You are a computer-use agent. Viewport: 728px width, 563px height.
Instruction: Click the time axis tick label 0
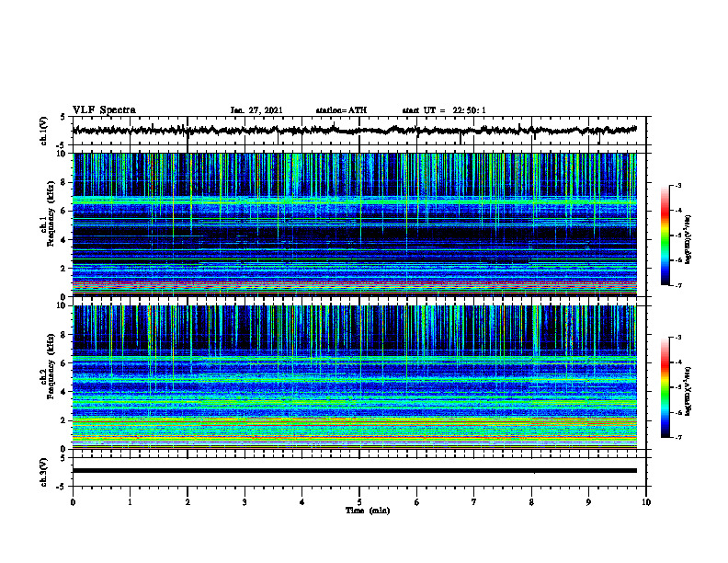(x=73, y=502)
